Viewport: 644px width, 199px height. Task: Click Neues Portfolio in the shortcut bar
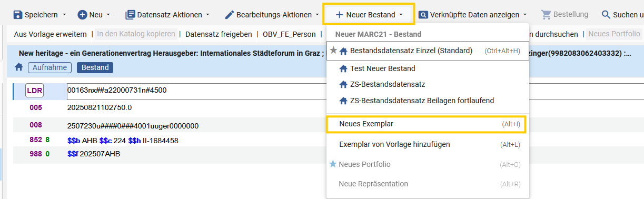pyautogui.click(x=614, y=34)
